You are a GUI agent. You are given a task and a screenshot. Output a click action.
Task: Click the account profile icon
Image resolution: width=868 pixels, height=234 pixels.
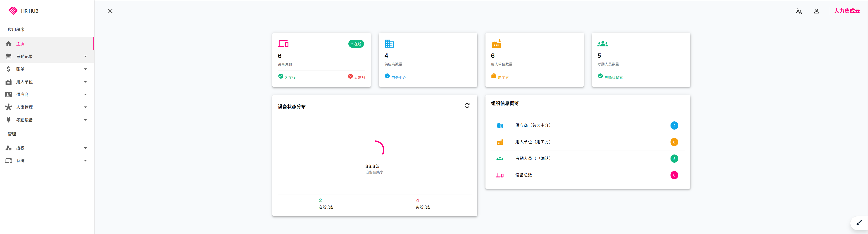[816, 11]
